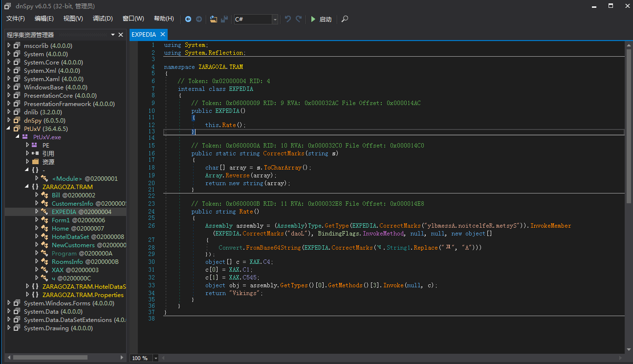Expand the System.Core assembly node
The height and width of the screenshot is (364, 633).
click(9, 62)
